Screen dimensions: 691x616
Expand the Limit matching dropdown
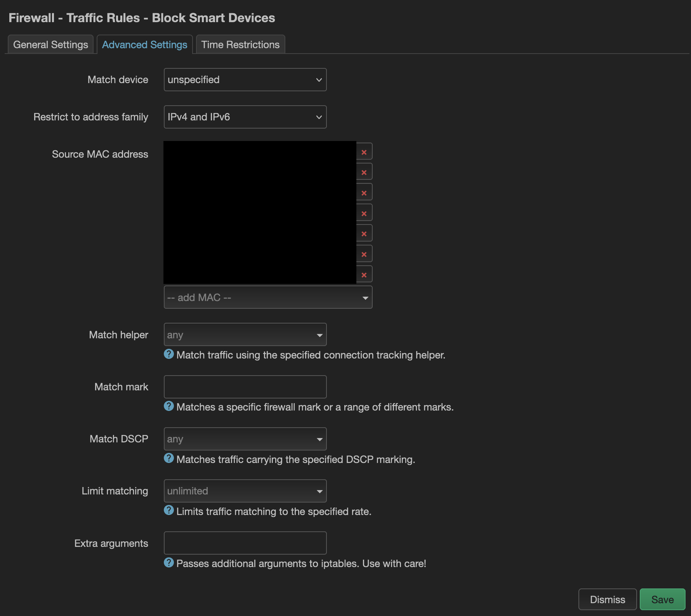tap(245, 491)
